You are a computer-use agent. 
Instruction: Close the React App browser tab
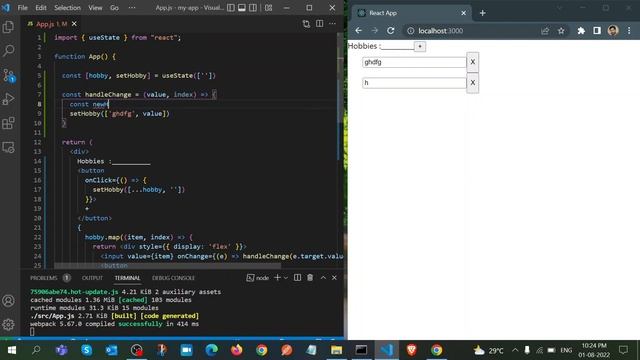coord(463,13)
